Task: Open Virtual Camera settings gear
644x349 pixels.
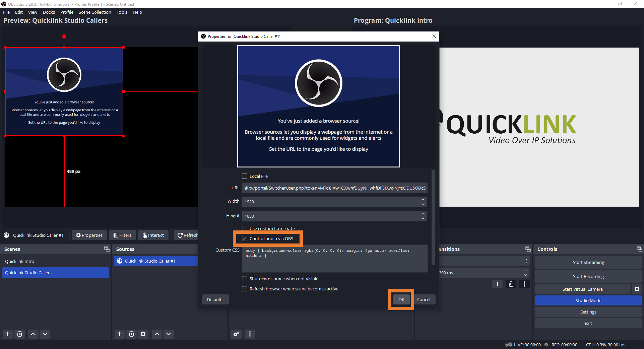Action: (x=637, y=289)
